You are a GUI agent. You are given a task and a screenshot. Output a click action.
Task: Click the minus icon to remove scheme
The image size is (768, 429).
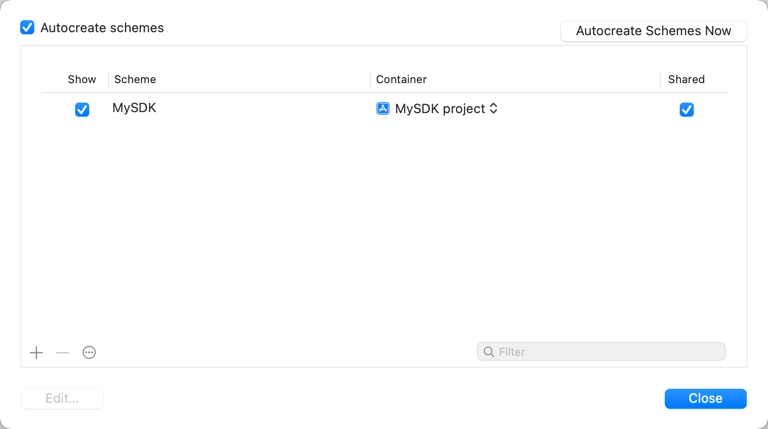tap(62, 353)
